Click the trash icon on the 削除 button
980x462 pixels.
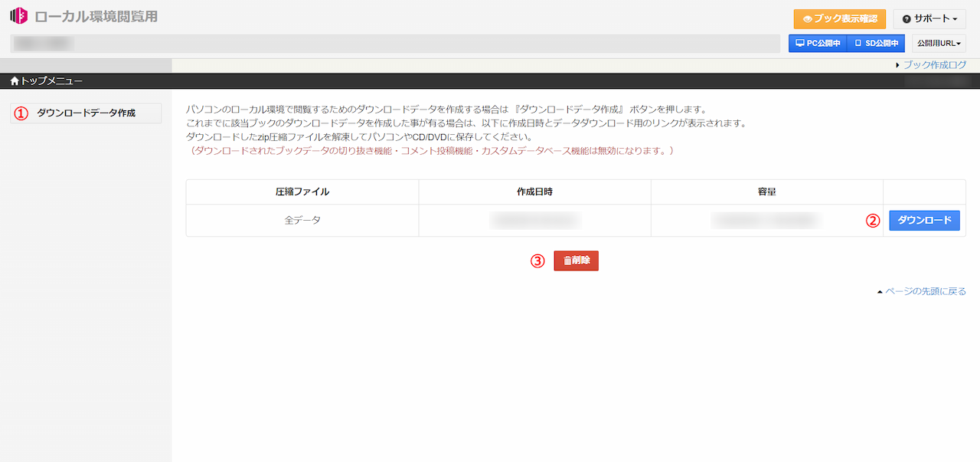point(567,260)
